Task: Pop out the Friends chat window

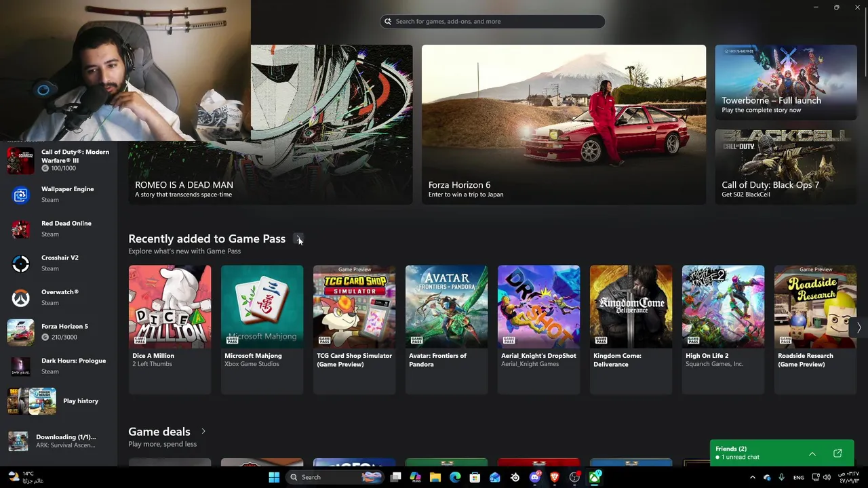Action: coord(837,453)
